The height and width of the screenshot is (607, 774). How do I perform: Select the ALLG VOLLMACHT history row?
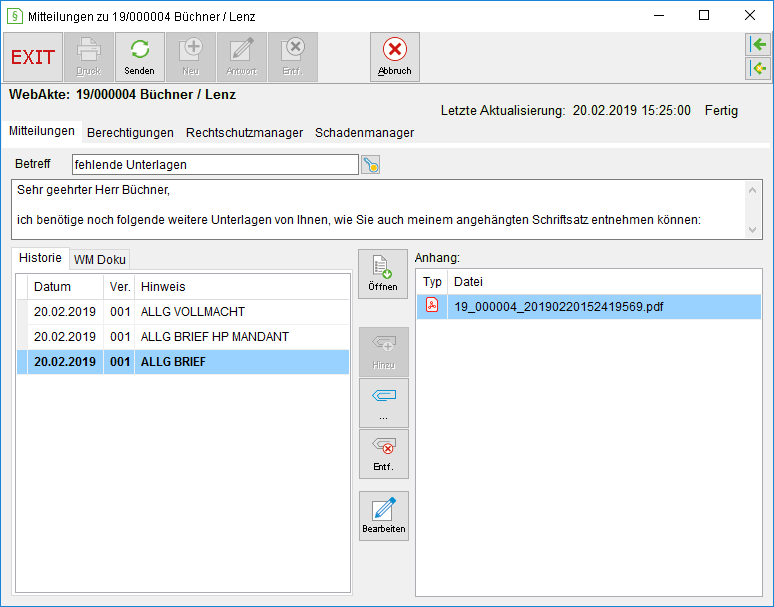click(183, 312)
